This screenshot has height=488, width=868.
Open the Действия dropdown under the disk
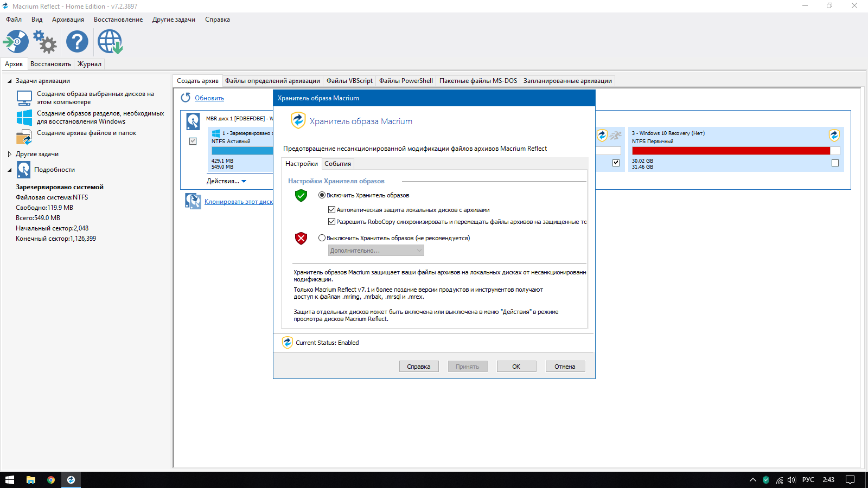226,181
